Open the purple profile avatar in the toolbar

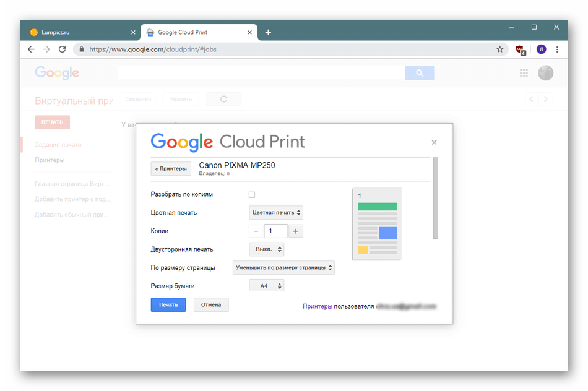pos(541,49)
